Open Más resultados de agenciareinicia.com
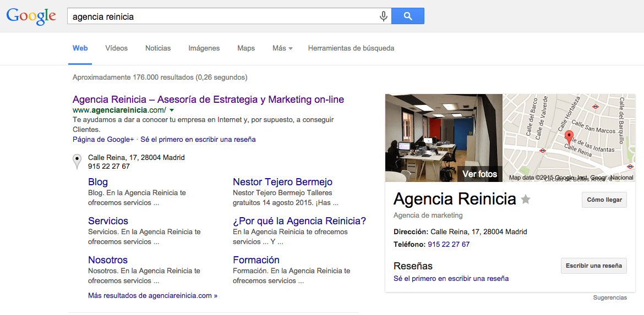The image size is (644, 315). (152, 296)
